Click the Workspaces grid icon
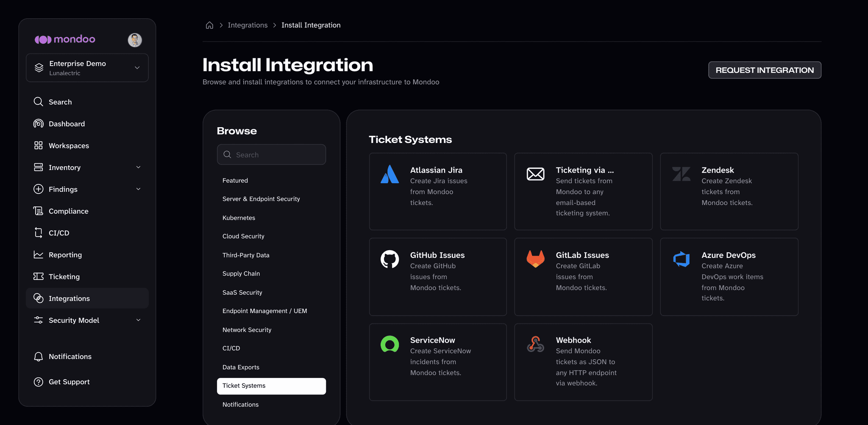Image resolution: width=868 pixels, height=425 pixels. (x=39, y=145)
